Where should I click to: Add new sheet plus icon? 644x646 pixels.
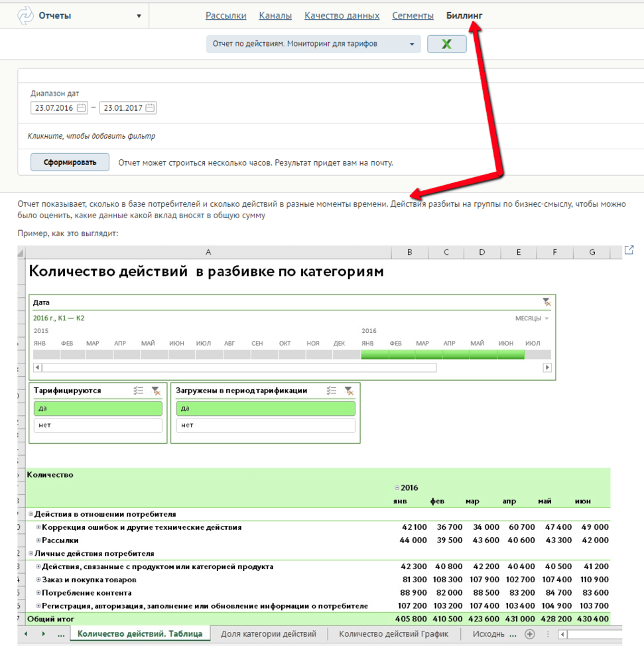pyautogui.click(x=529, y=634)
